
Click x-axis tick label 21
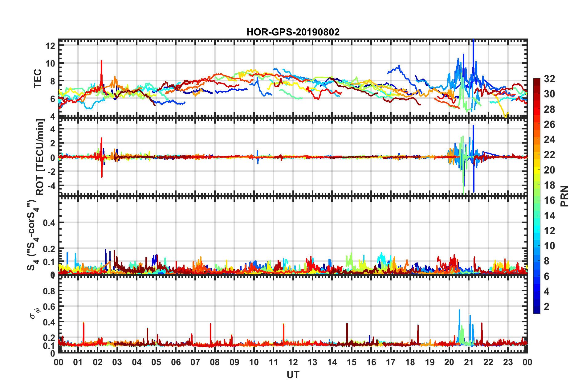(469, 362)
